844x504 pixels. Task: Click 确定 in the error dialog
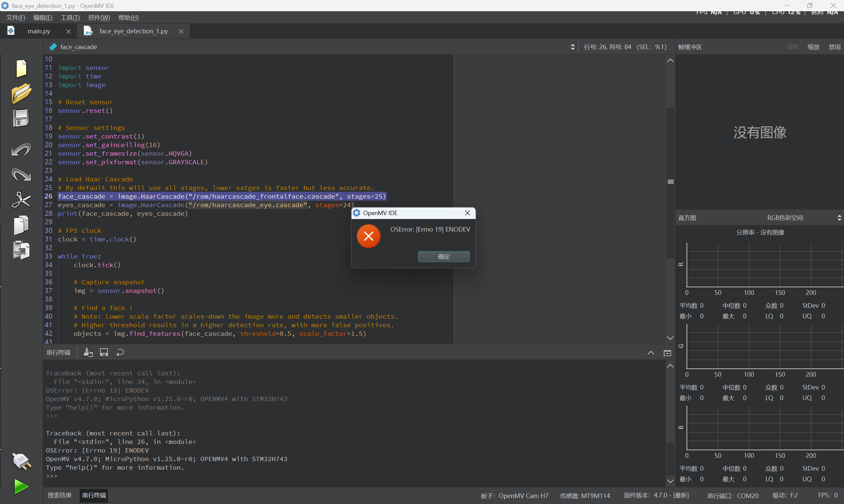tap(444, 256)
